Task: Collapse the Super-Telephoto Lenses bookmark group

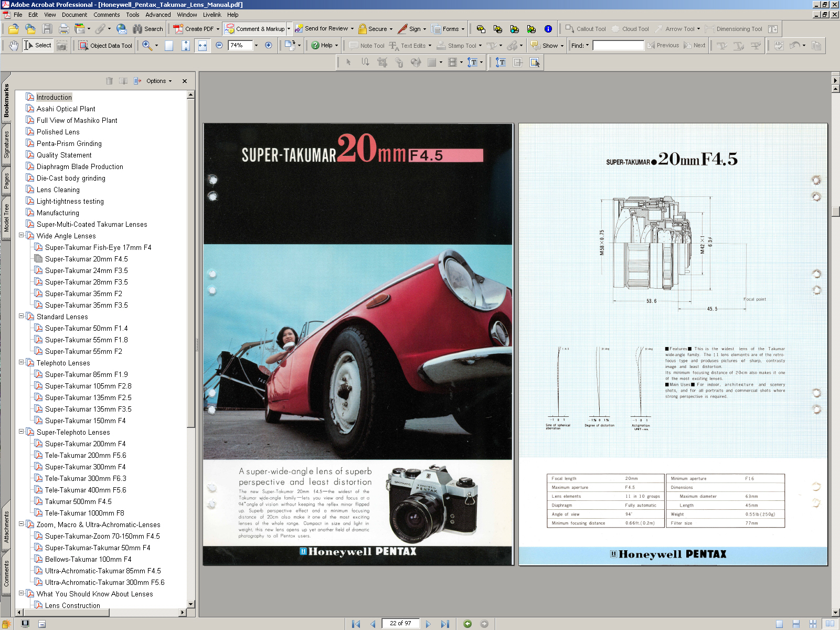Action: [22, 432]
